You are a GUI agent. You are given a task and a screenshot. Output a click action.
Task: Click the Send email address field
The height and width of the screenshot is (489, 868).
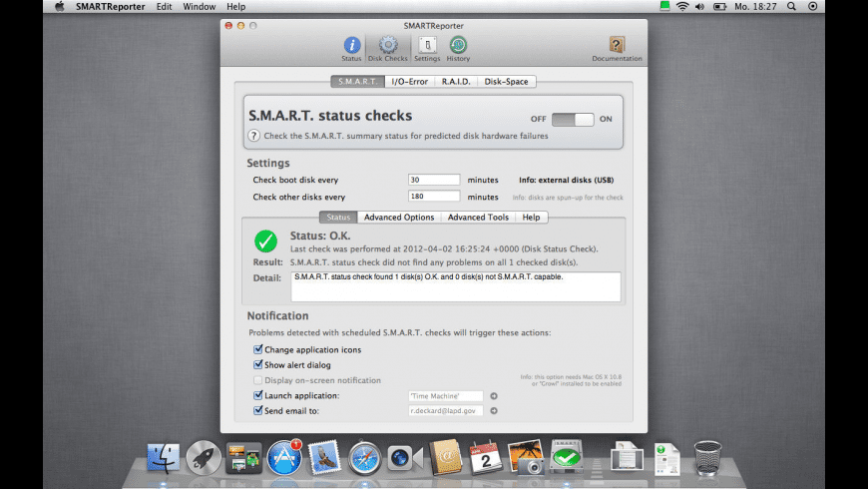tap(446, 411)
